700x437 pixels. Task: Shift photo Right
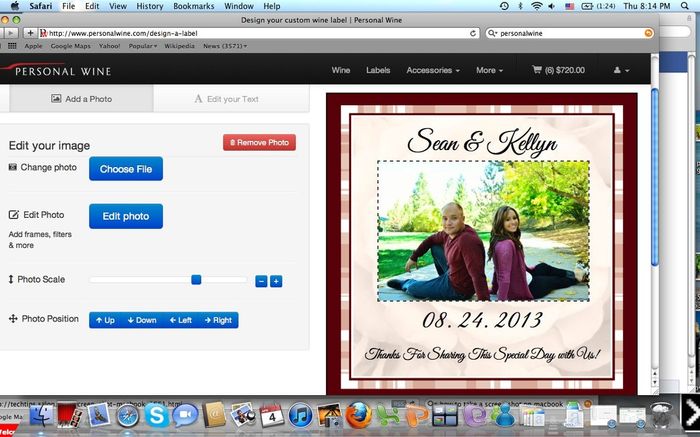click(x=217, y=320)
